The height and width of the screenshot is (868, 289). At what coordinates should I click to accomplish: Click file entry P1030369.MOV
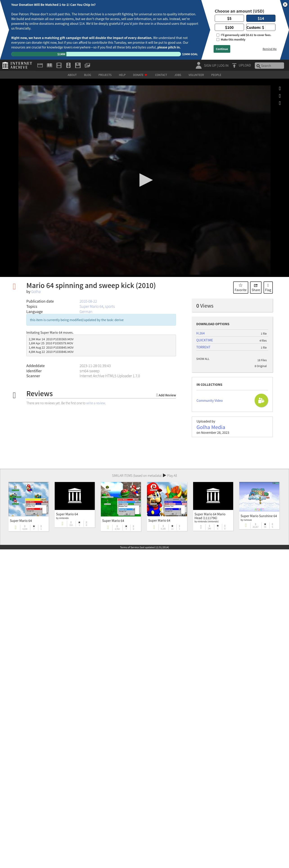tap(63, 339)
